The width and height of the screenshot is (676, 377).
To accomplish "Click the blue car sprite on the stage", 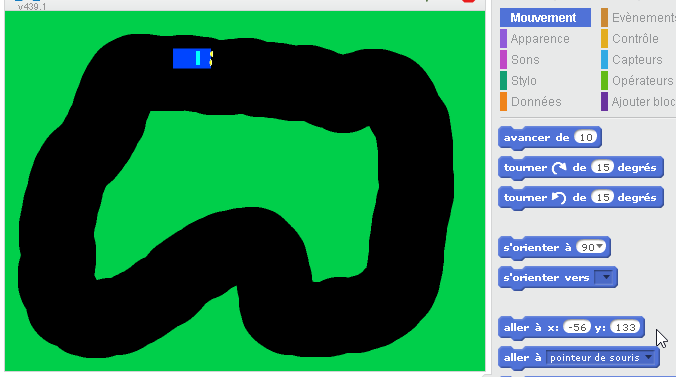I will tap(192, 58).
